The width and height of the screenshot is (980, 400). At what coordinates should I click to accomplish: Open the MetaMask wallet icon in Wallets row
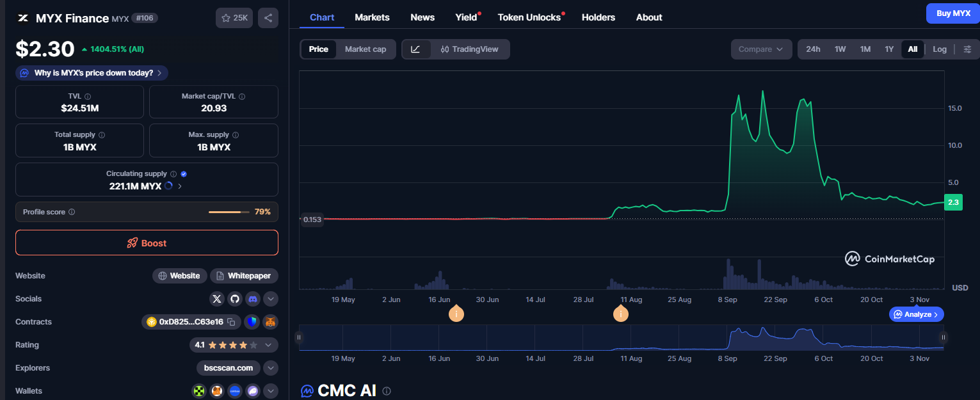click(217, 391)
